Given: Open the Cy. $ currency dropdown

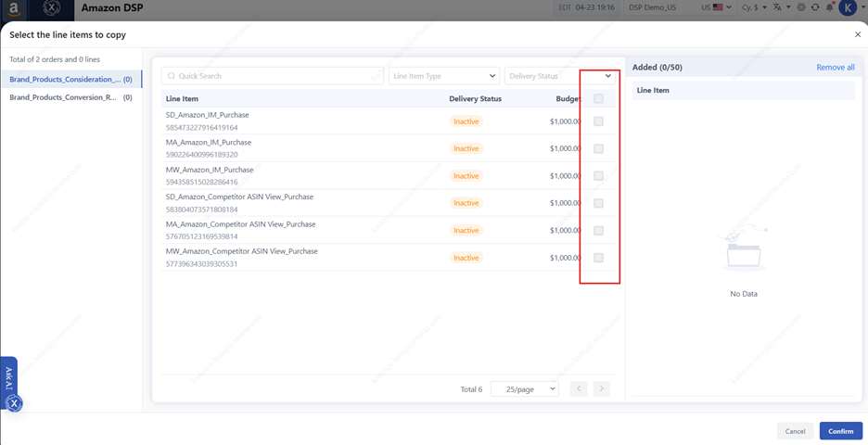Looking at the screenshot, I should (x=755, y=7).
